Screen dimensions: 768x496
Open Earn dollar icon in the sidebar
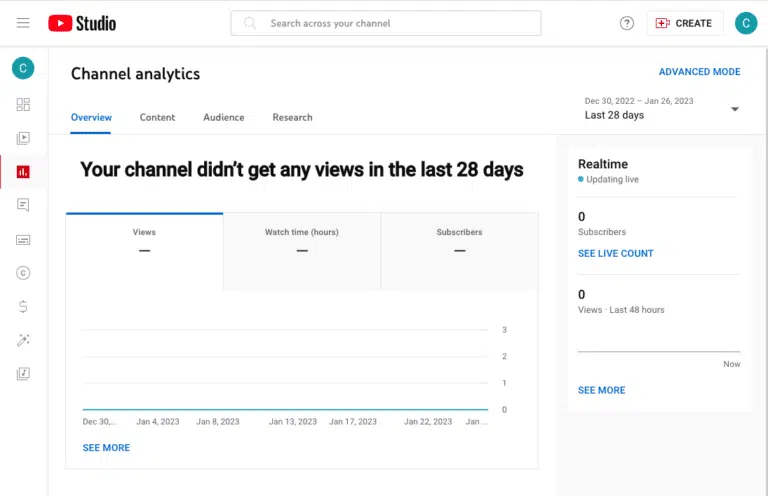pos(23,307)
